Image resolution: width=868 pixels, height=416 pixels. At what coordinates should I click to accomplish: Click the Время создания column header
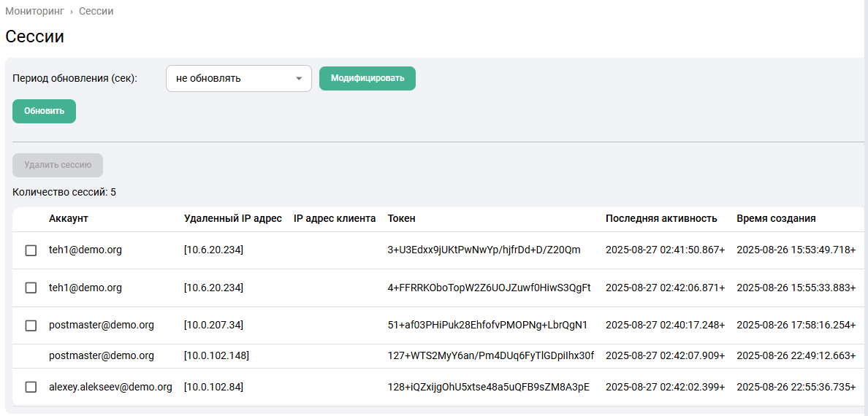[x=776, y=219]
